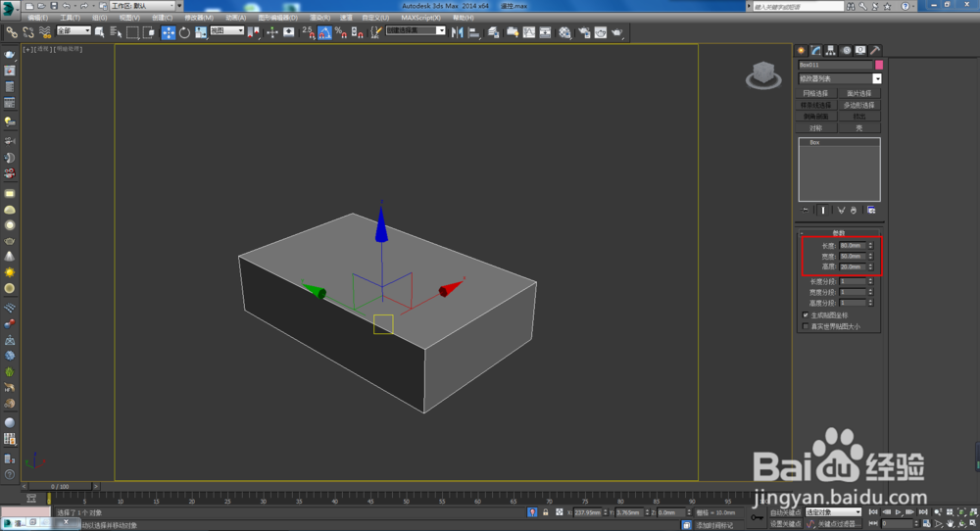The width and height of the screenshot is (980, 531).
Task: Toggle the Spinner Snap icon
Action: click(x=358, y=32)
